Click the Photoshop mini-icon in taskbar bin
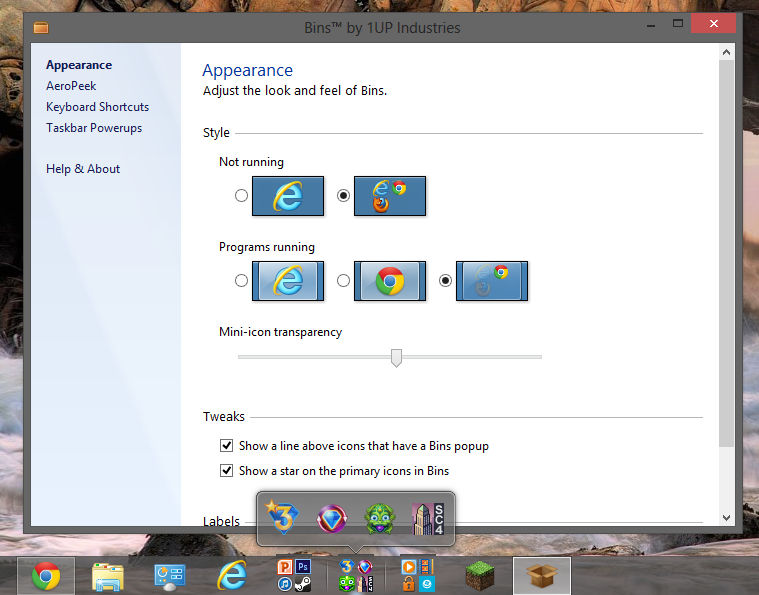The image size is (759, 595). click(303, 566)
